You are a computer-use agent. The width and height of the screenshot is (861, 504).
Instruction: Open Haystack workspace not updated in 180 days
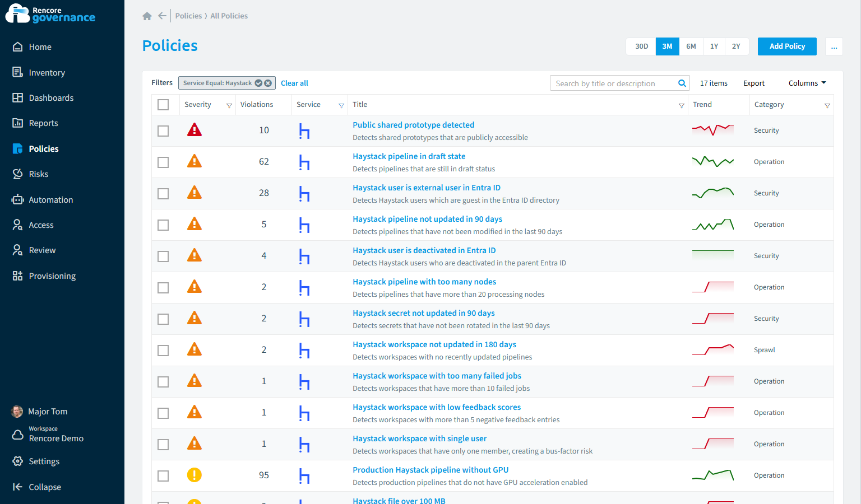coord(434,344)
